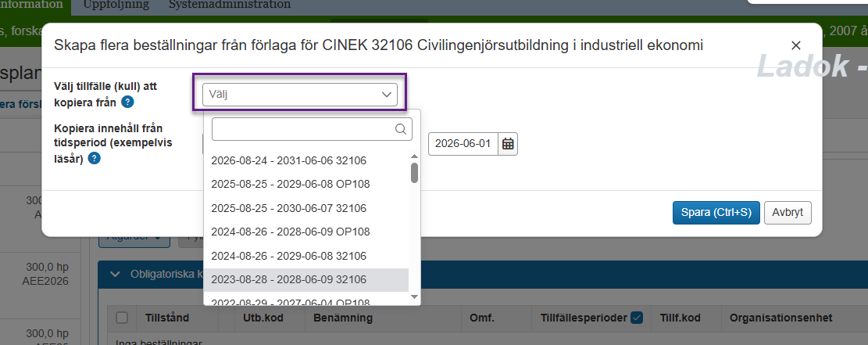Image resolution: width=868 pixels, height=345 pixels.
Task: Click the Avbryt button
Action: coord(788,212)
